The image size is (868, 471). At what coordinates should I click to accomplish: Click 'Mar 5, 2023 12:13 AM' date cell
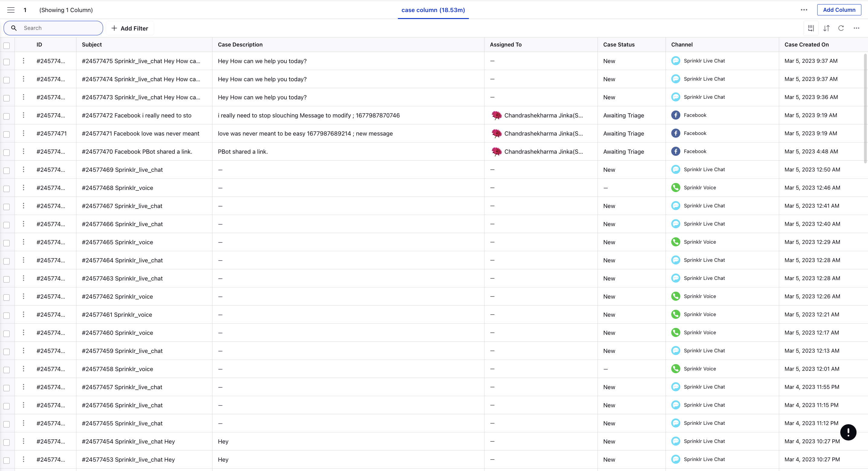pyautogui.click(x=812, y=351)
